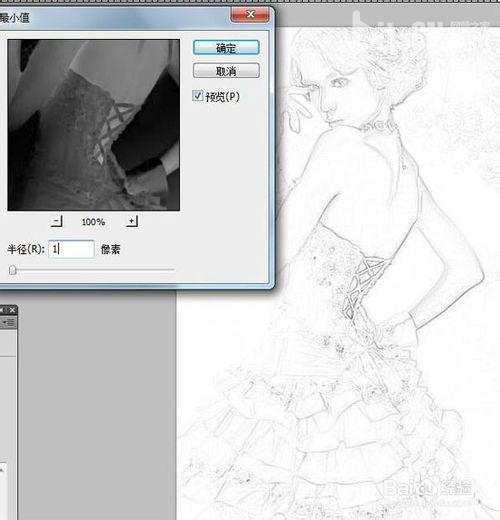Zoom in the filter preview with plus icon
500x520 pixels.
click(132, 221)
